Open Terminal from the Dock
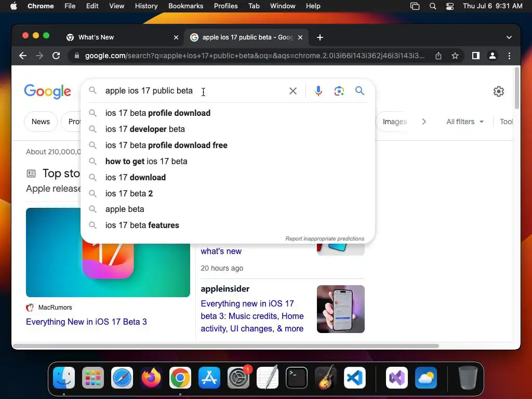 (x=297, y=378)
